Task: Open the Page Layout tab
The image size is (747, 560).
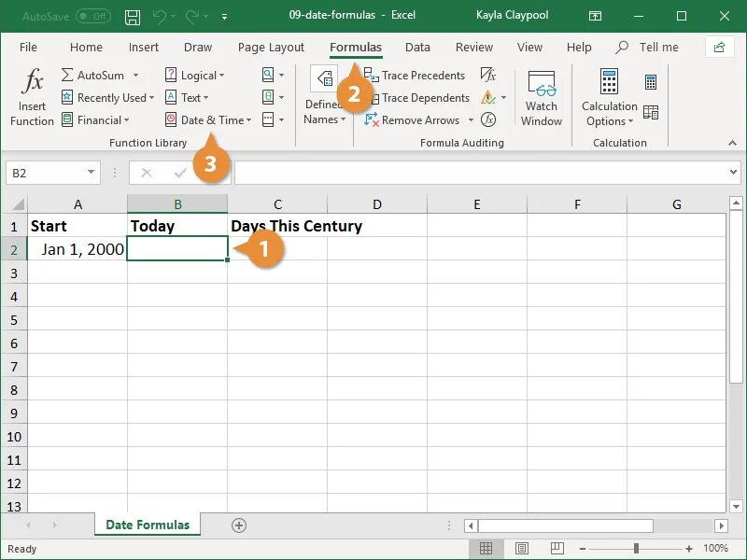Action: click(x=271, y=48)
